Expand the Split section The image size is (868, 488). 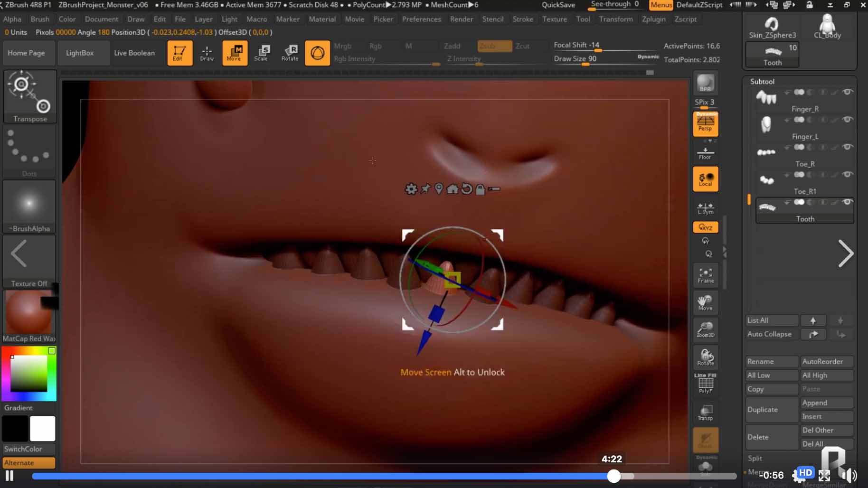755,458
